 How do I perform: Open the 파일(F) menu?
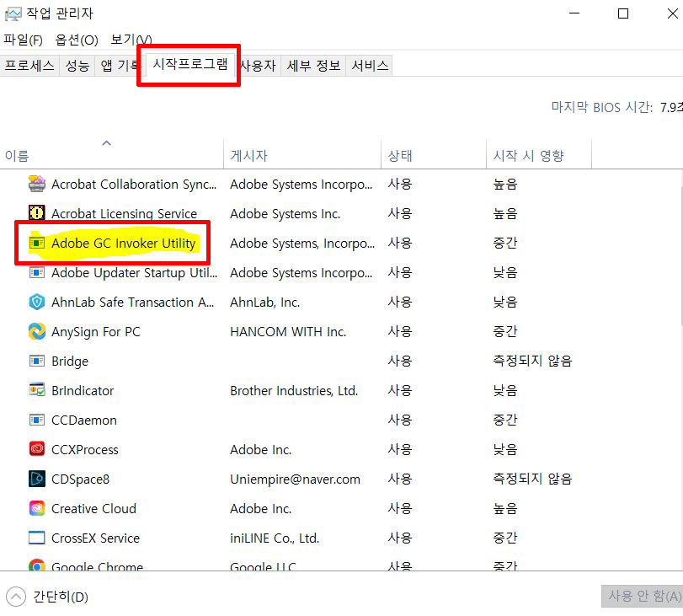point(23,40)
